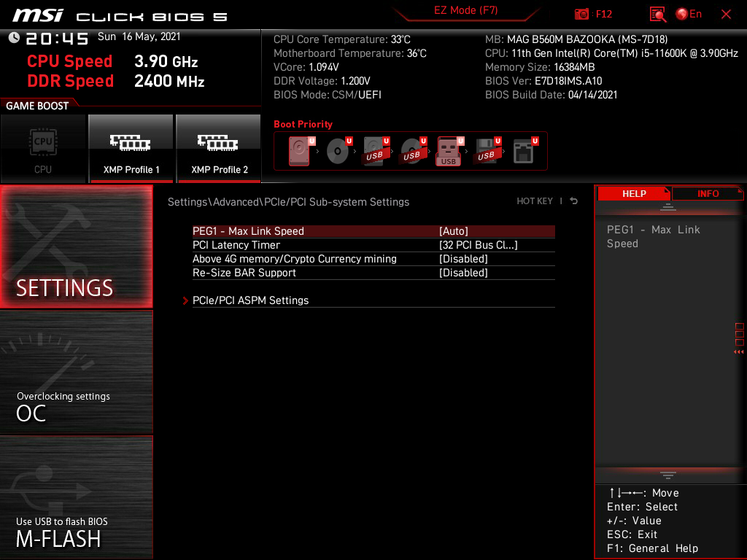Open the [Auto] value dropdown for PEG1
Screen dimensions: 747x560
pyautogui.click(x=454, y=231)
